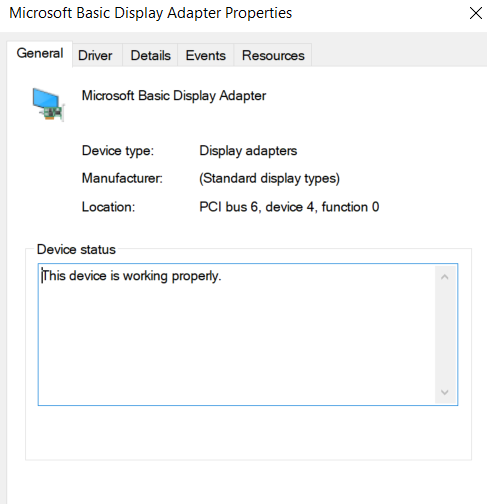The width and height of the screenshot is (487, 504).
Task: Click the 'Display adapters' device type value
Action: [248, 151]
